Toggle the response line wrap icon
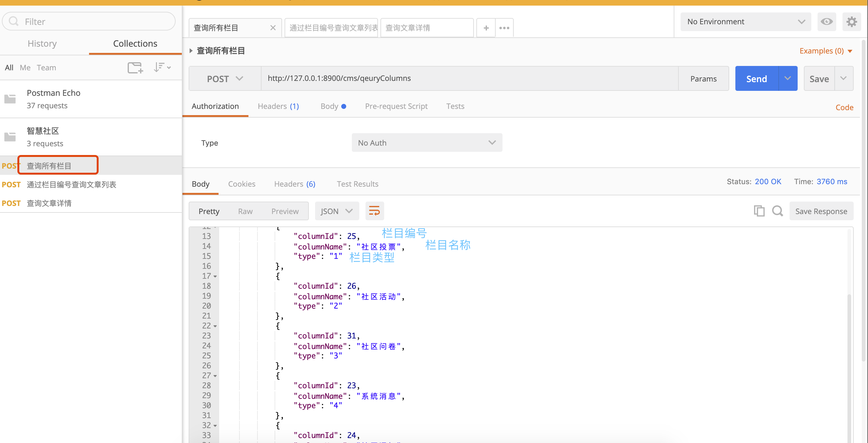 pos(374,211)
